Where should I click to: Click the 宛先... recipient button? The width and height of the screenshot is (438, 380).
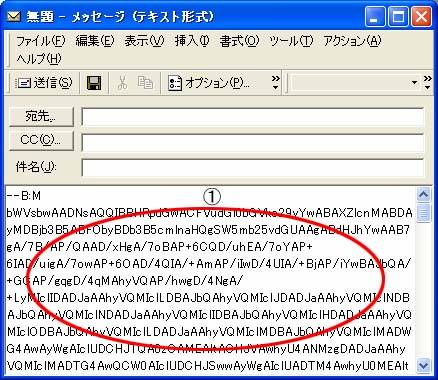[41, 117]
